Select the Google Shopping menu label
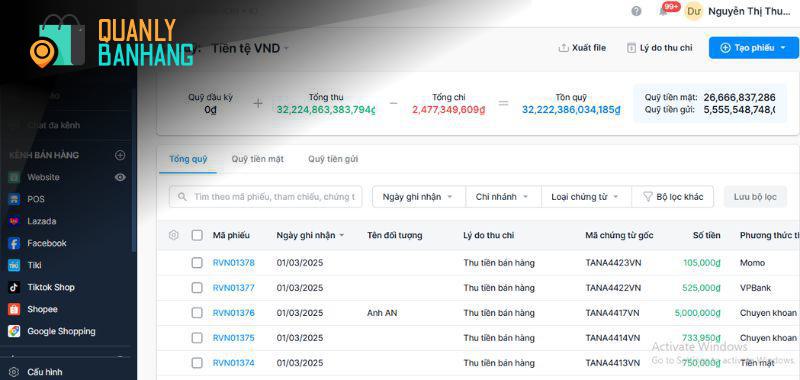 (61, 331)
